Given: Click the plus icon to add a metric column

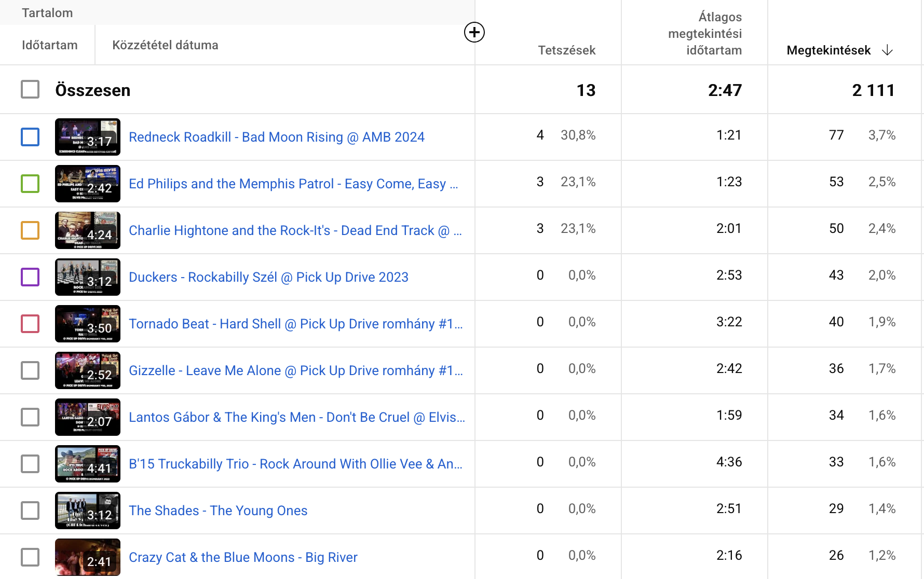Looking at the screenshot, I should pyautogui.click(x=474, y=33).
